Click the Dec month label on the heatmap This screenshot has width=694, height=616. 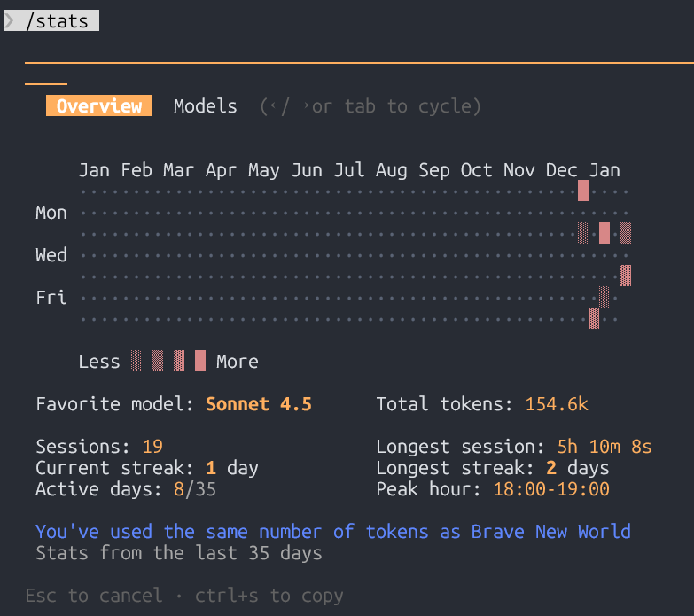(x=562, y=170)
